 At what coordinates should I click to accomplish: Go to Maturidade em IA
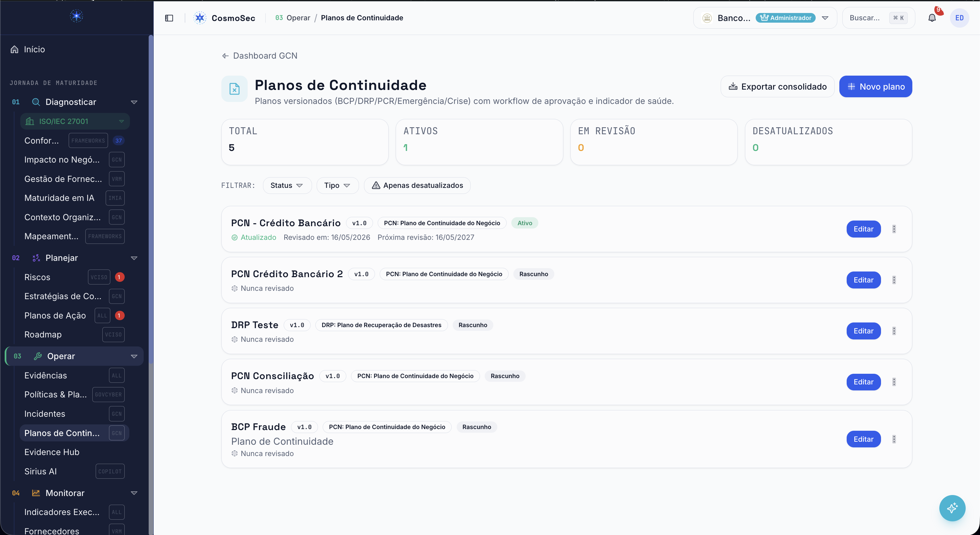[74, 198]
